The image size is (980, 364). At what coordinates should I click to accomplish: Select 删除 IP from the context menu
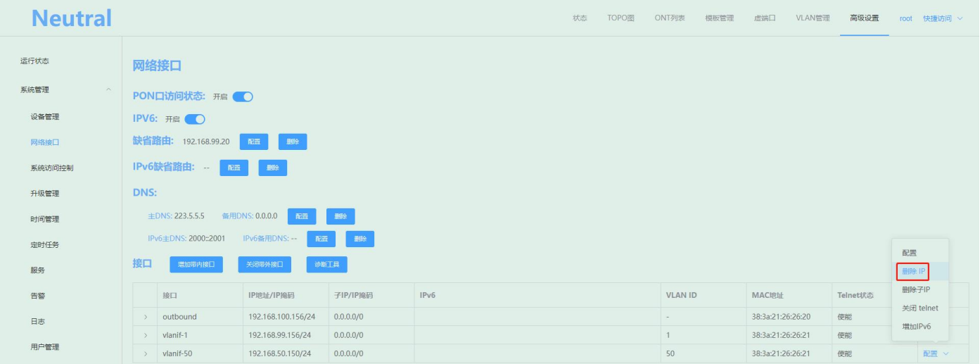(x=914, y=271)
